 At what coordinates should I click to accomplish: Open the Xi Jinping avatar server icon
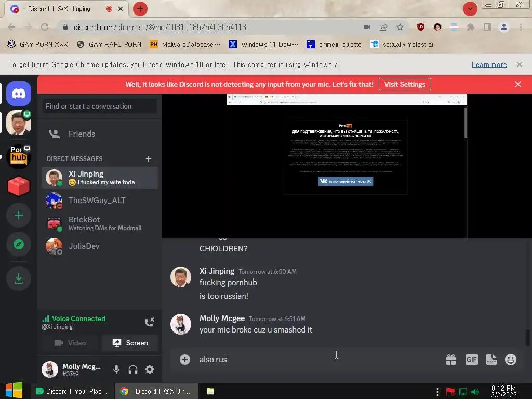(19, 123)
